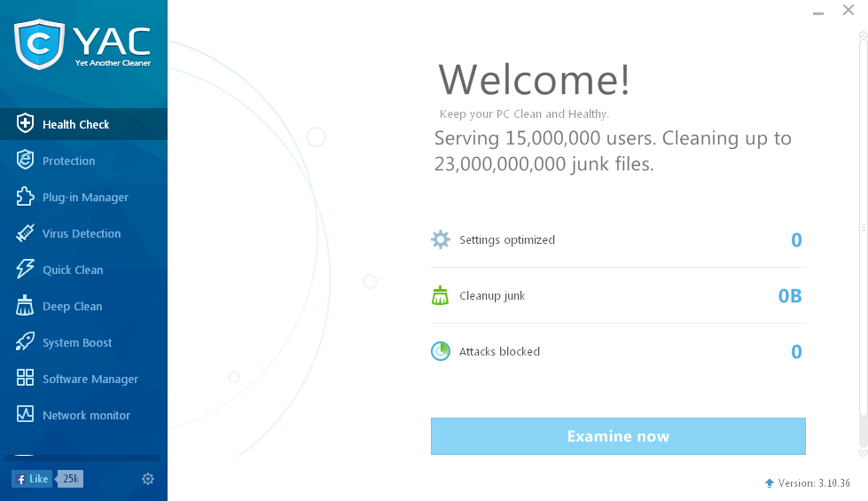Select Quick Clean from the sidebar
868x501 pixels.
83,270
